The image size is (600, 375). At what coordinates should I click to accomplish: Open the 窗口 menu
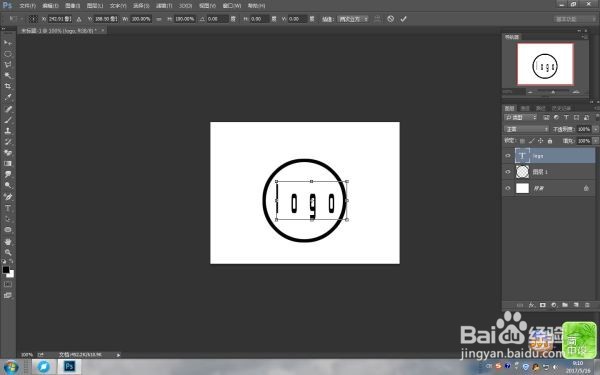232,6
